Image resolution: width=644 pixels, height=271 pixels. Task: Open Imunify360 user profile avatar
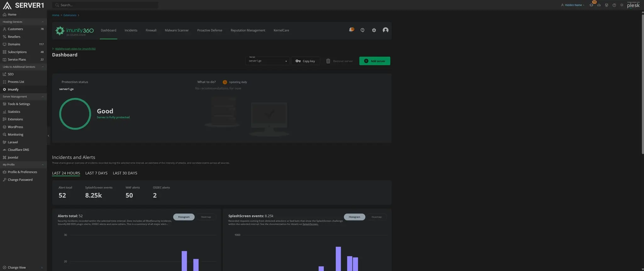pos(386,30)
